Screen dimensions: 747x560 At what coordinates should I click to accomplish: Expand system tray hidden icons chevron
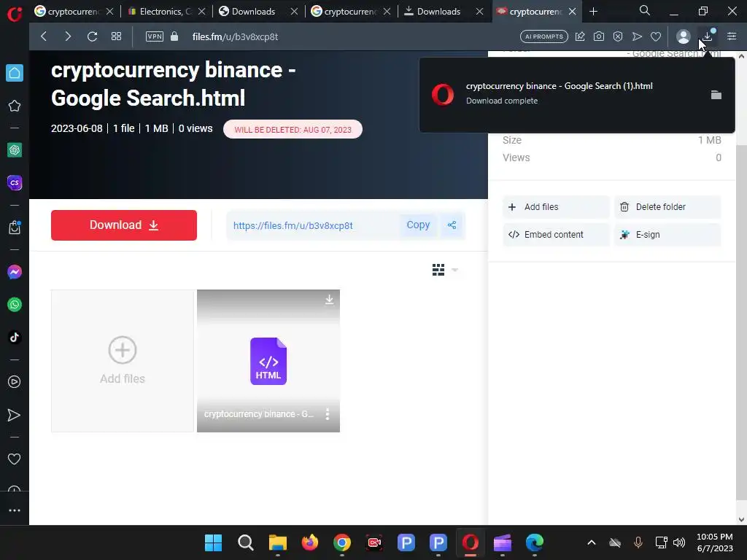pyautogui.click(x=591, y=542)
